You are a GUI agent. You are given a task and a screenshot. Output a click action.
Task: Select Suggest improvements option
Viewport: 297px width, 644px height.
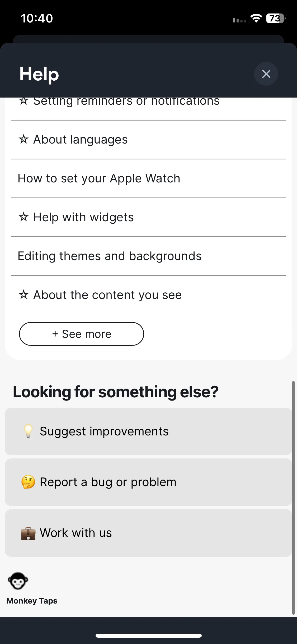coord(148,431)
